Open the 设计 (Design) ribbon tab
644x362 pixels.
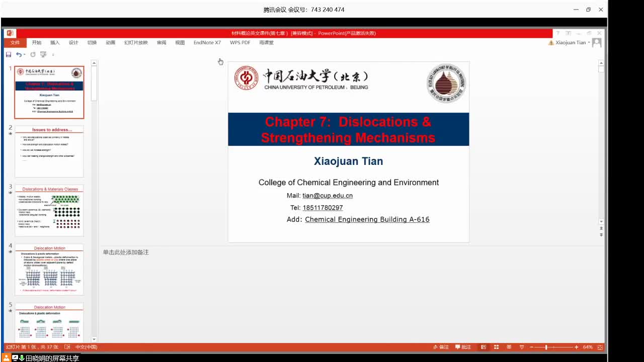(x=73, y=43)
